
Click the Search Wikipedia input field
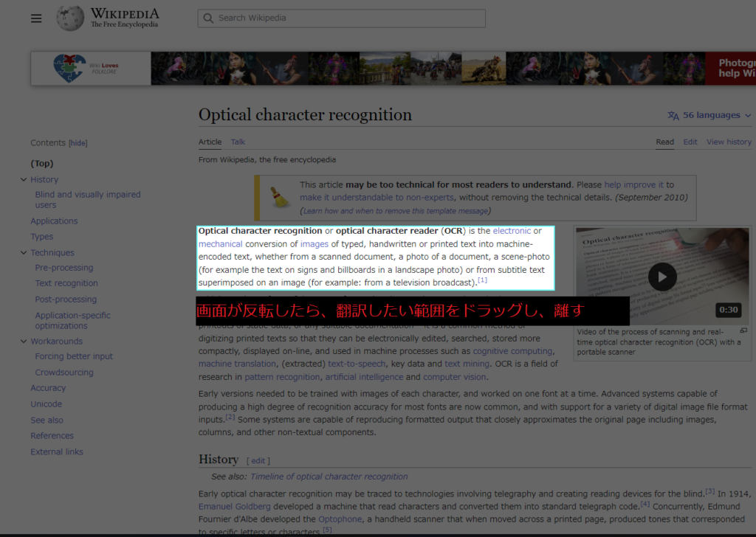click(x=341, y=18)
